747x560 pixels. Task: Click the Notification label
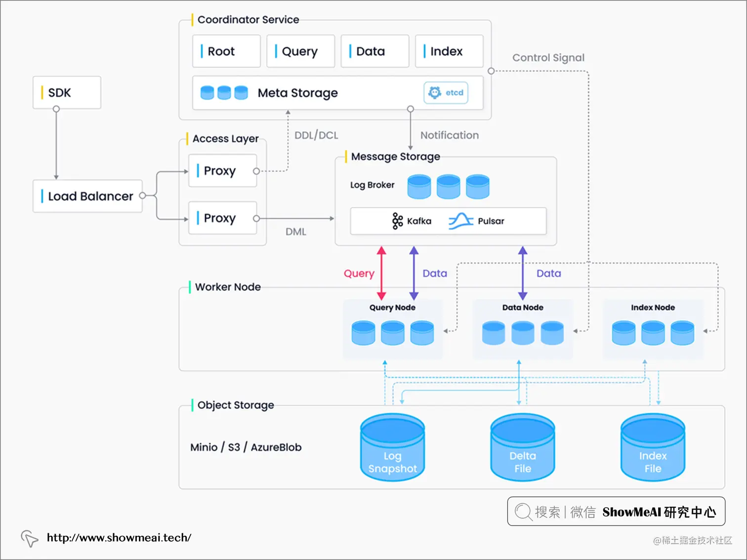(450, 135)
